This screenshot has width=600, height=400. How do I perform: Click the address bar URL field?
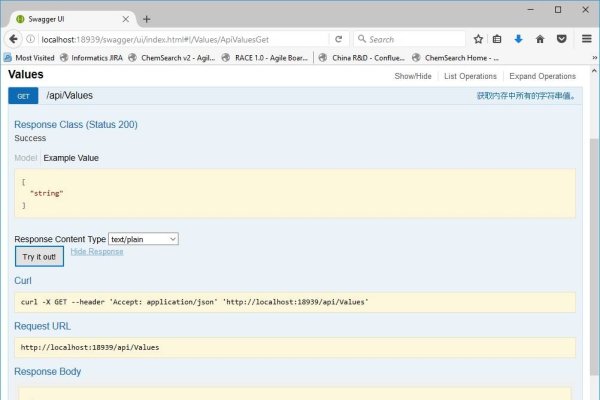[184, 39]
